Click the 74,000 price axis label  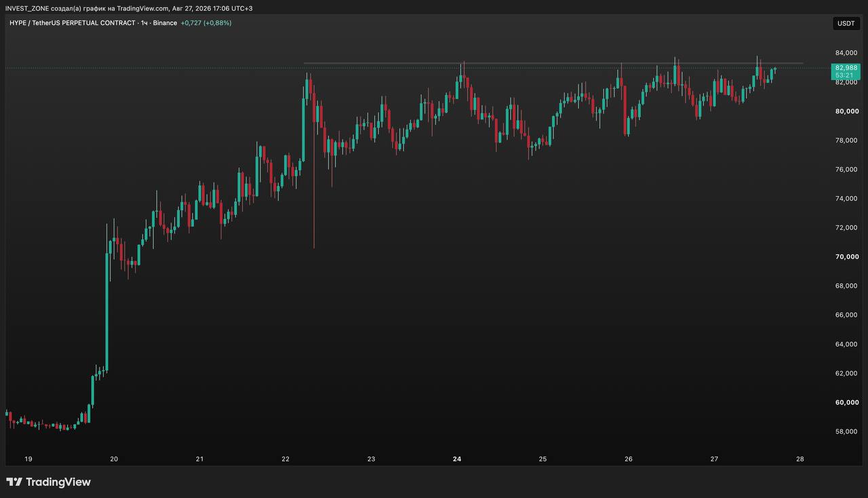click(847, 199)
